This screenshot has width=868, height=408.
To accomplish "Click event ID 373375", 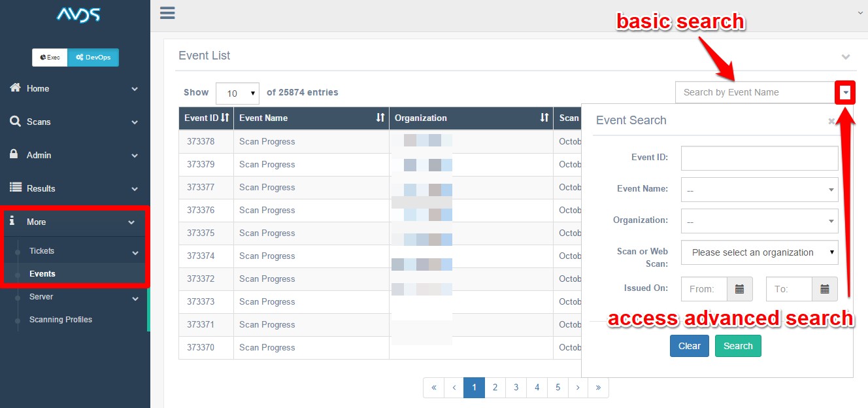I will click(x=201, y=233).
